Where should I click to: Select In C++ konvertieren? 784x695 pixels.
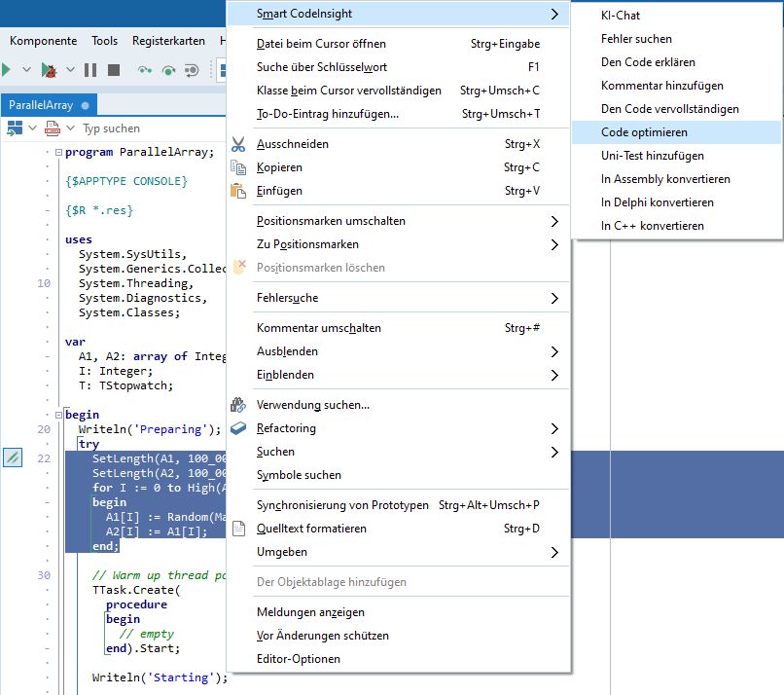point(676,226)
